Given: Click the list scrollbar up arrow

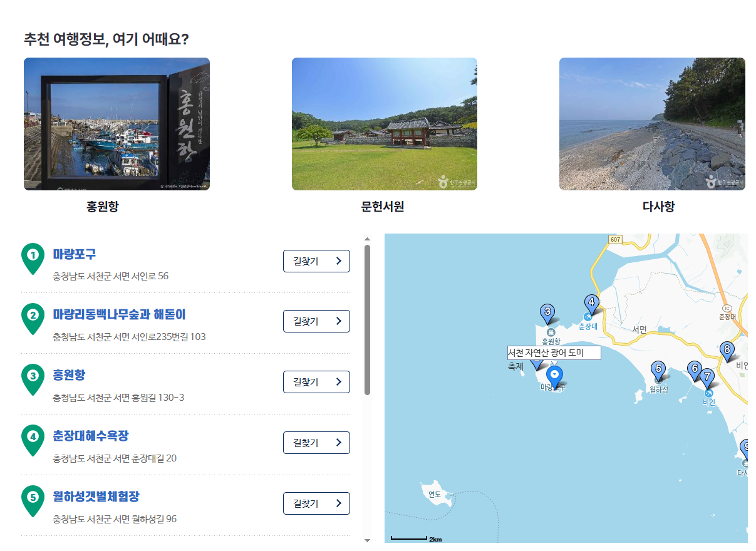Looking at the screenshot, I should [x=368, y=239].
